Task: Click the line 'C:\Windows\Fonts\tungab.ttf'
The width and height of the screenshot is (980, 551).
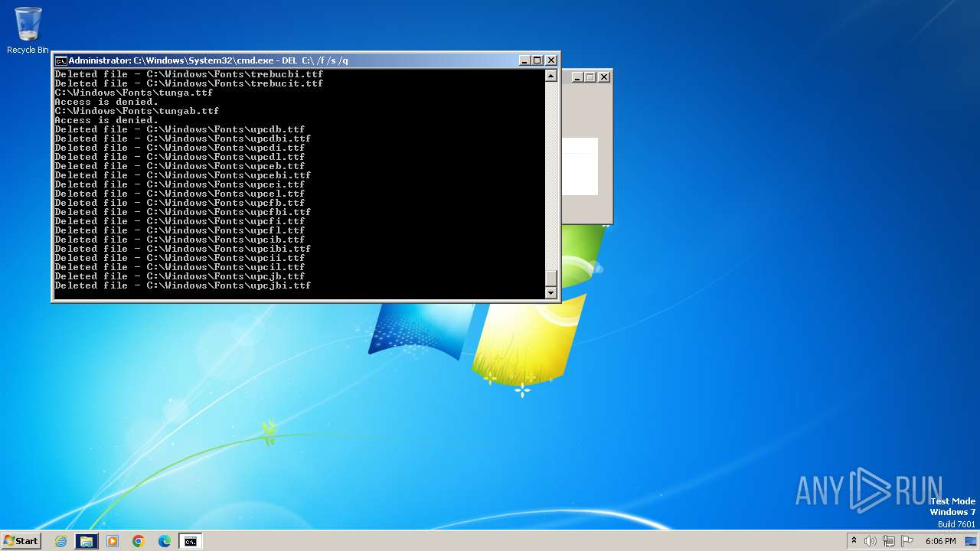Action: (x=137, y=111)
